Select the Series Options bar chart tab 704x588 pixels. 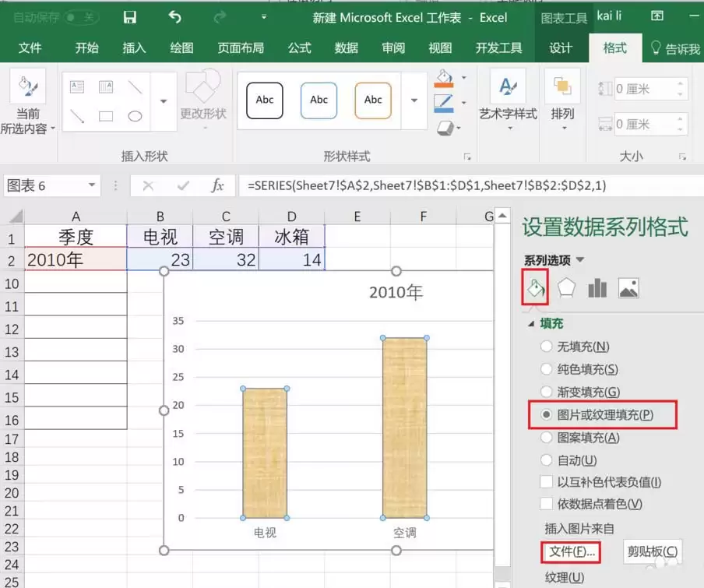pyautogui.click(x=597, y=287)
